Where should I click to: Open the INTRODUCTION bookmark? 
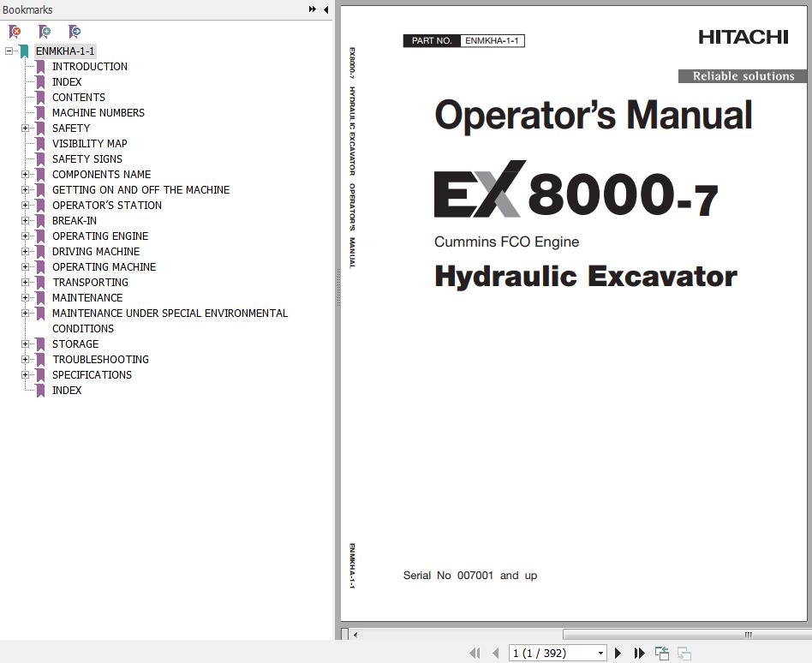coord(90,66)
